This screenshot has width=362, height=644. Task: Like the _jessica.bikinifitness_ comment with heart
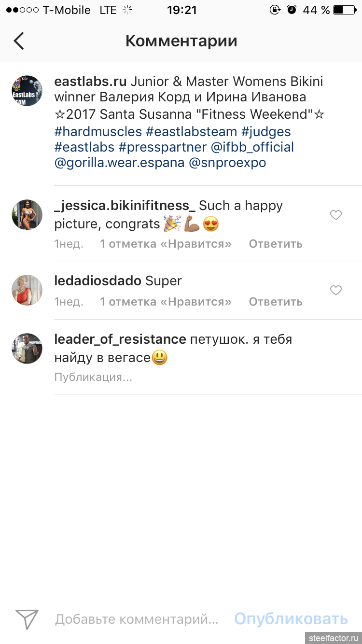coord(336,215)
